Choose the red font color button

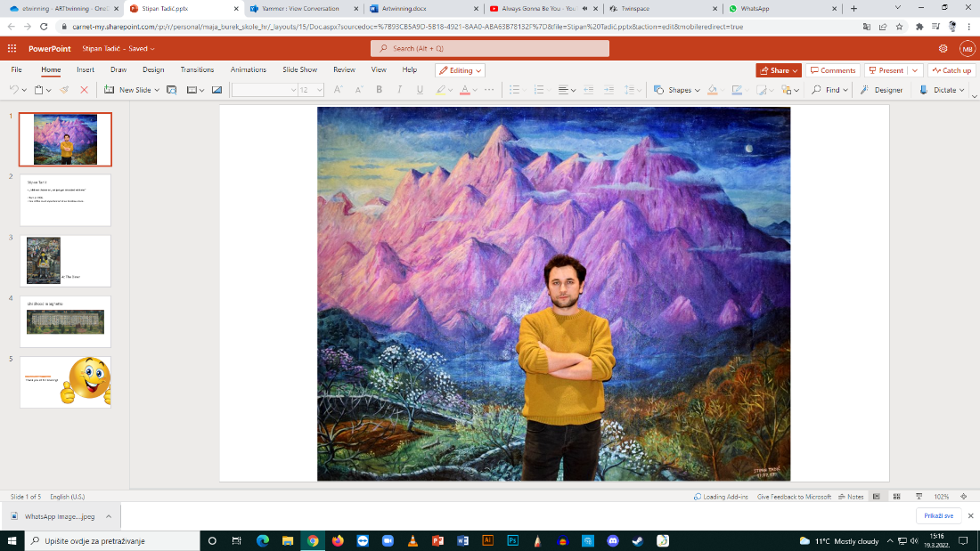pyautogui.click(x=464, y=90)
